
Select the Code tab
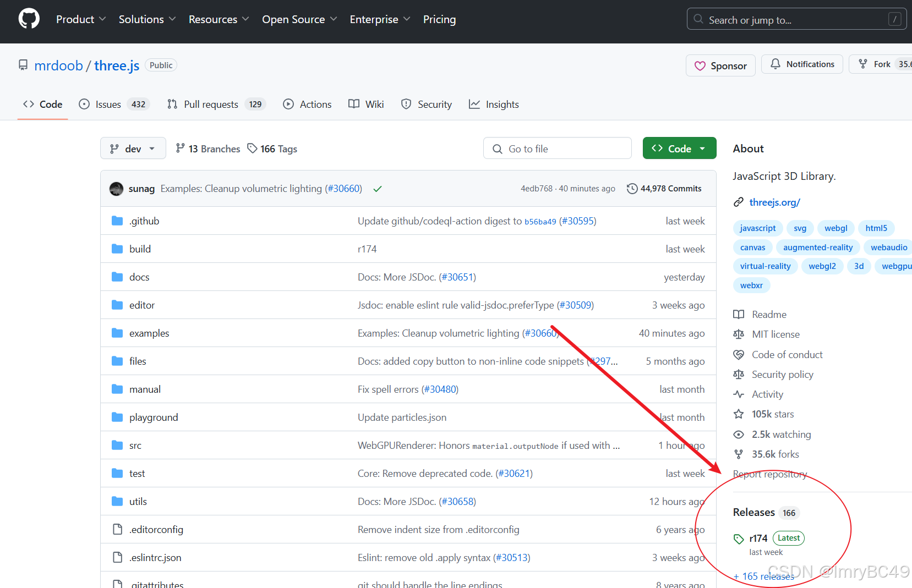[42, 104]
